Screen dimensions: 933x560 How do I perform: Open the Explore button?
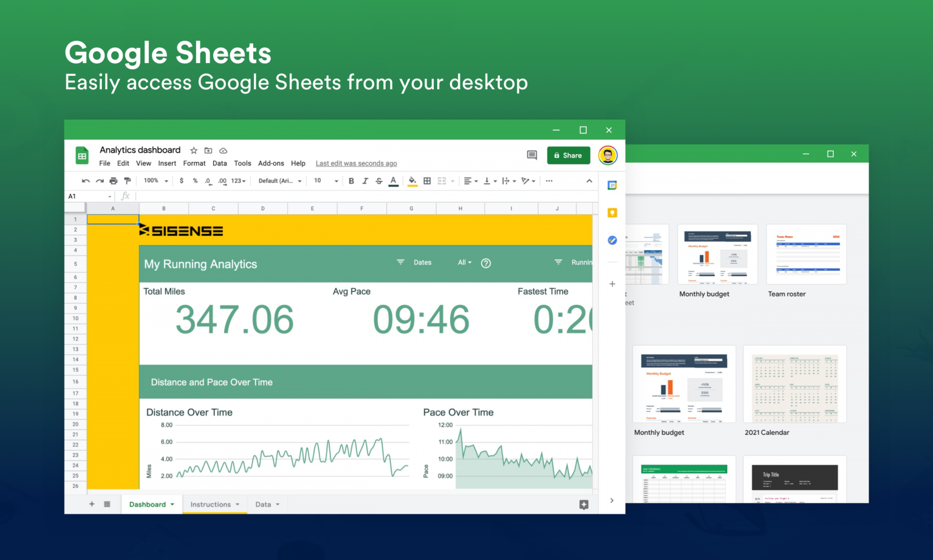(x=584, y=505)
